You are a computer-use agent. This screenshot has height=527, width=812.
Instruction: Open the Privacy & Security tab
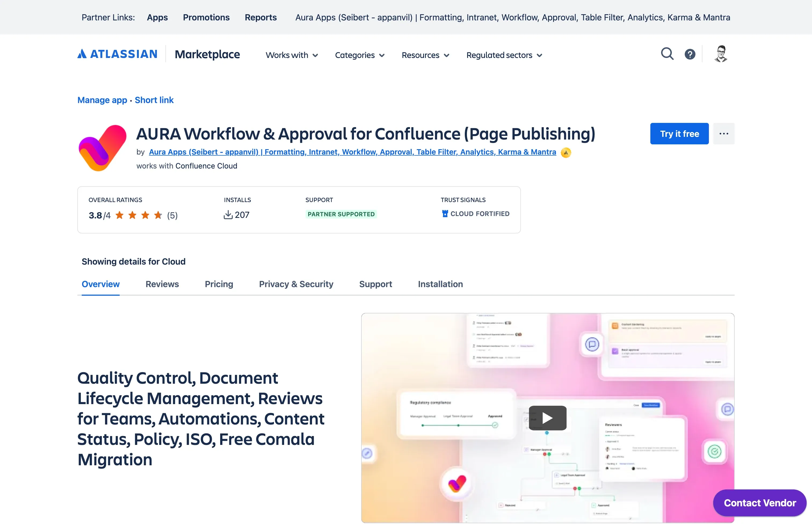(x=296, y=284)
